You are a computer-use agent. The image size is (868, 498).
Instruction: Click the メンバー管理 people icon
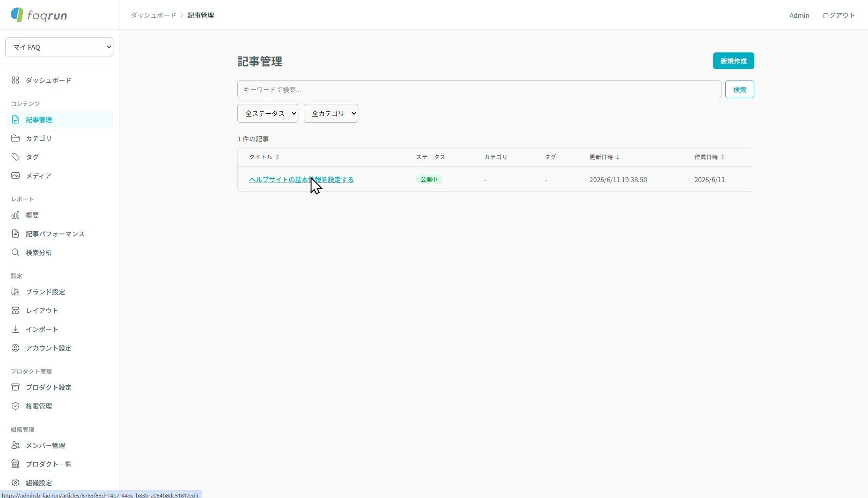(15, 445)
